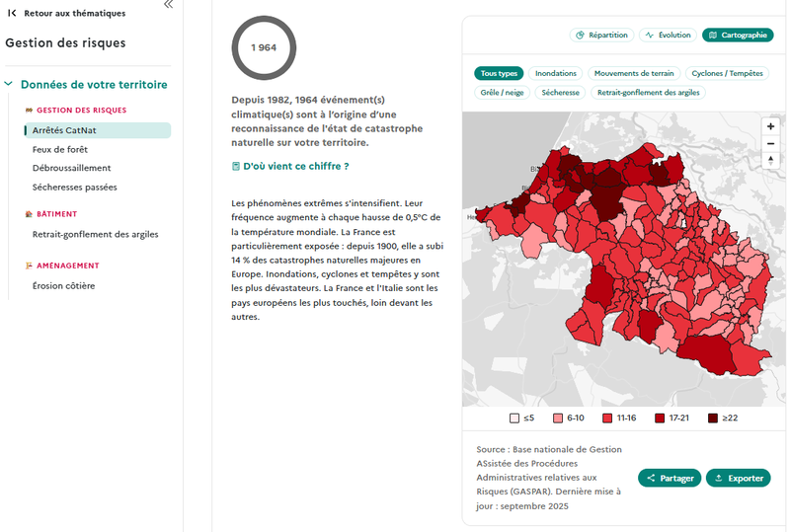Filter map by Mouvements de terrain
The image size is (790, 532).
click(x=634, y=73)
